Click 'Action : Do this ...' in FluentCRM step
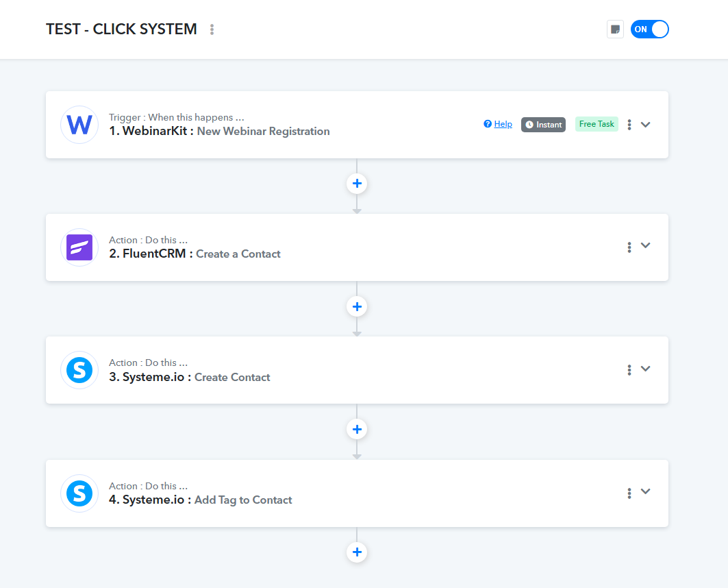The width and height of the screenshot is (728, 588). [148, 240]
